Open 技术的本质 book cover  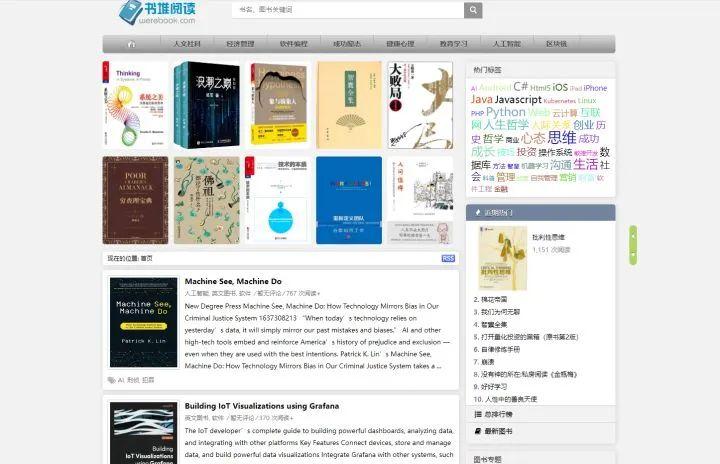[x=276, y=200]
